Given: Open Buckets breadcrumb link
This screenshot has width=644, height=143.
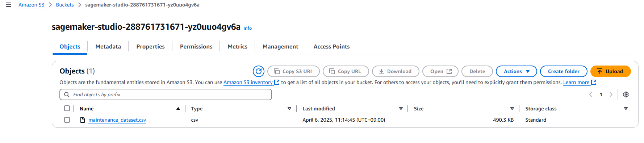Looking at the screenshot, I should tap(65, 5).
